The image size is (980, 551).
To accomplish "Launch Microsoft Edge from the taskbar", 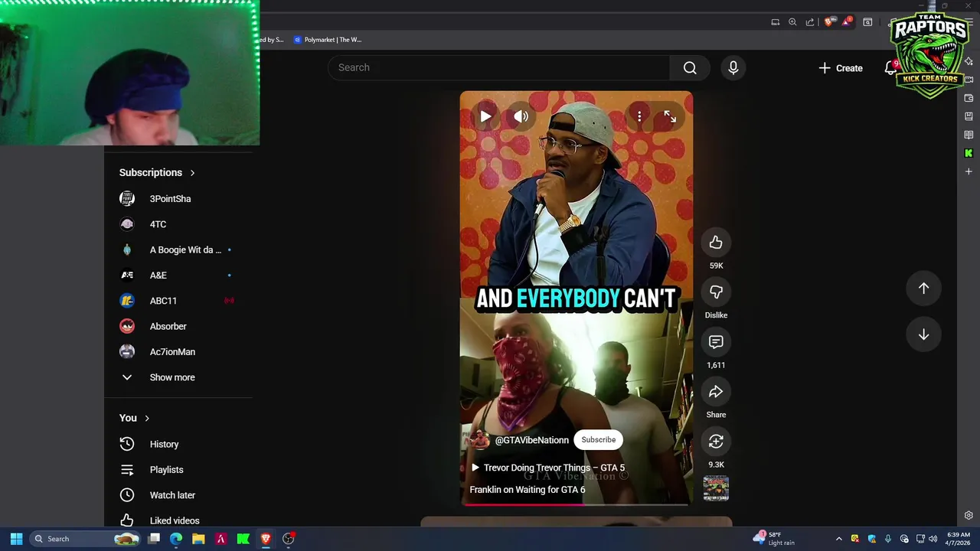I will coord(176,539).
